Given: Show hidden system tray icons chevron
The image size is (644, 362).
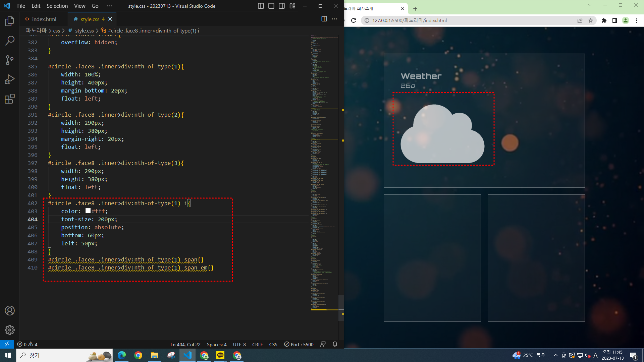Looking at the screenshot, I should (555, 355).
